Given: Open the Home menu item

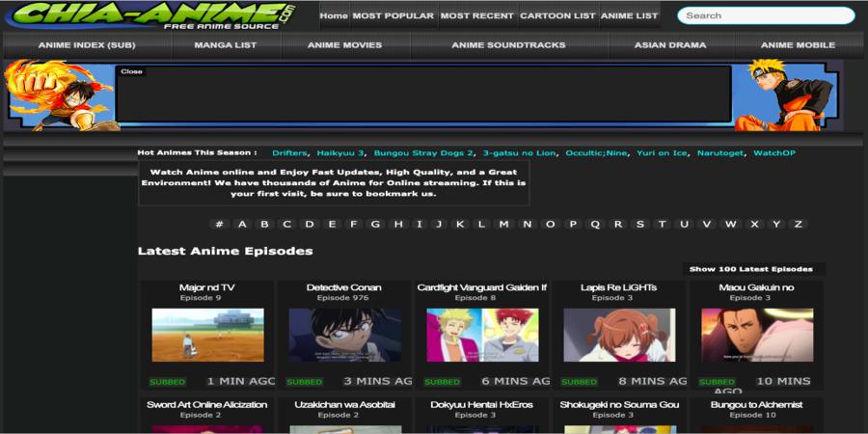Looking at the screenshot, I should click(x=334, y=15).
